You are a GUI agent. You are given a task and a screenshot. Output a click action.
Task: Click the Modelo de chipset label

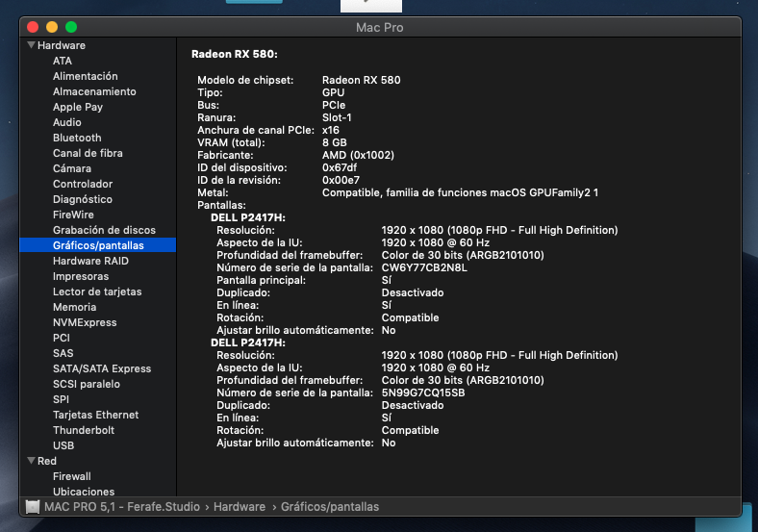245,80
